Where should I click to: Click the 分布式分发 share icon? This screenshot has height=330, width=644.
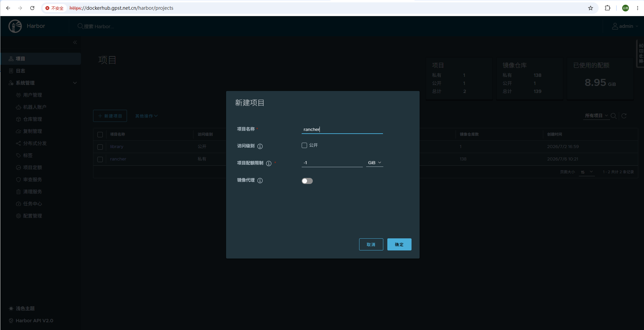pyautogui.click(x=18, y=143)
